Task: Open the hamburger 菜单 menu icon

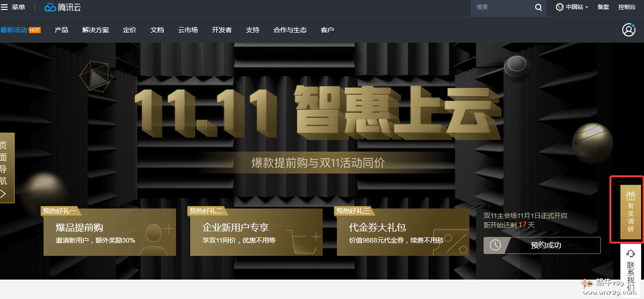Action: pos(5,7)
